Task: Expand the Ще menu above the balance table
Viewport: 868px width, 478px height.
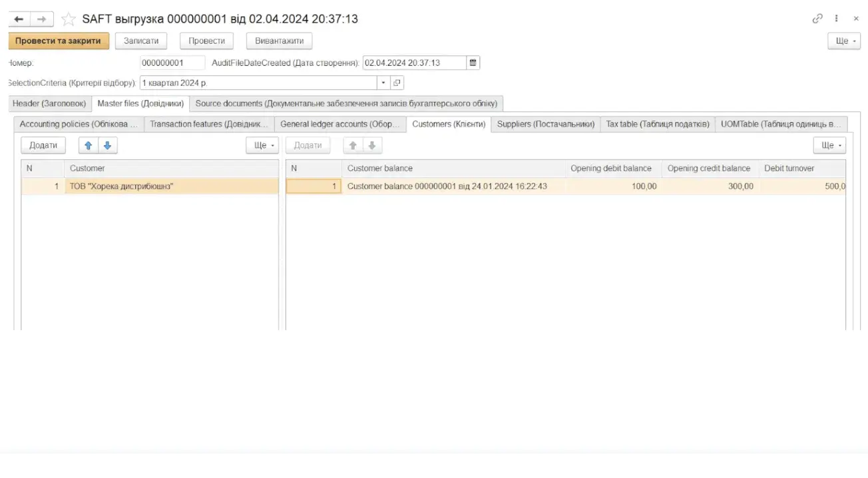Action: pos(829,145)
